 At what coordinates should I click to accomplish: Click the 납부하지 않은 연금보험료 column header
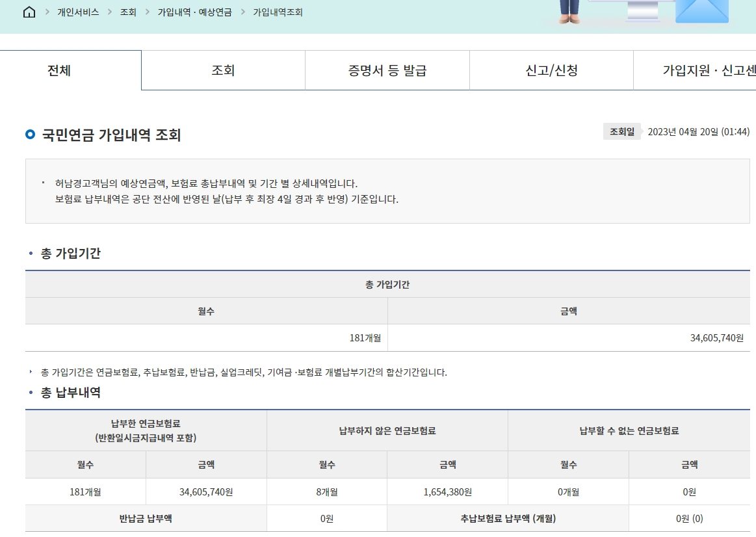387,430
